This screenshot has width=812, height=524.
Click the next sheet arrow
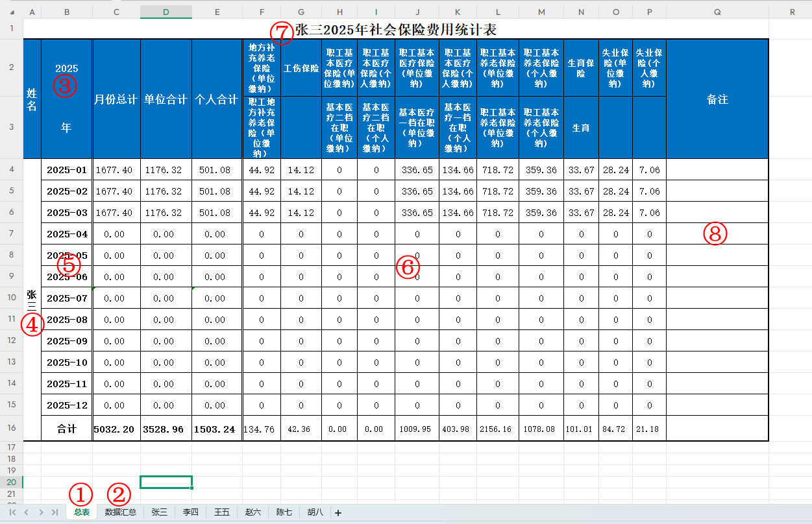point(41,512)
